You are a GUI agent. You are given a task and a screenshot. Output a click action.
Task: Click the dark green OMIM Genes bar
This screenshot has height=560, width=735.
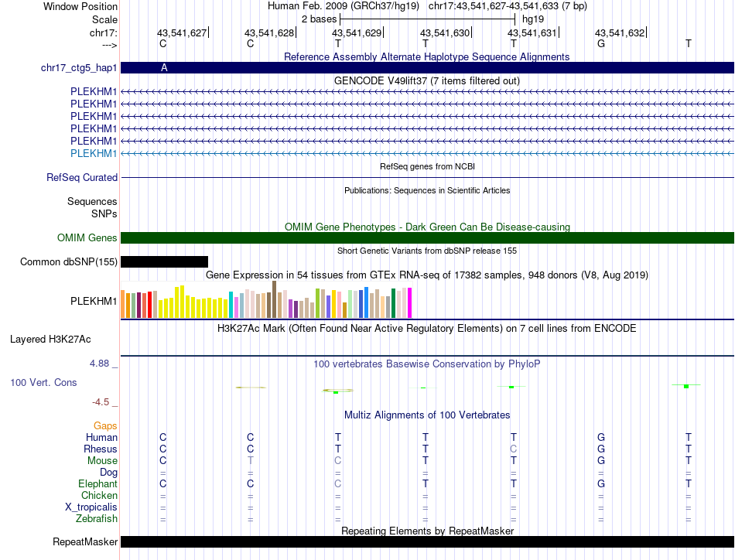[427, 238]
